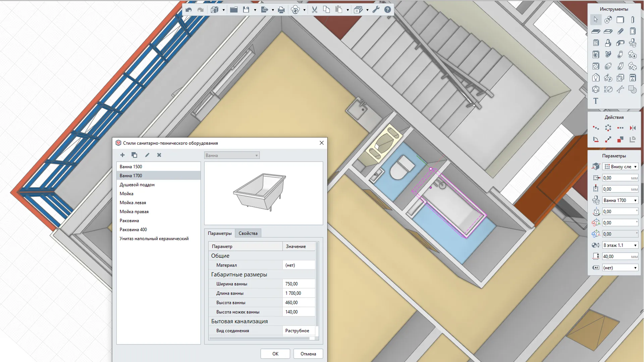644x362 pixels.
Task: Pick the sanitary equipment (toilet) tool
Action: point(632,43)
